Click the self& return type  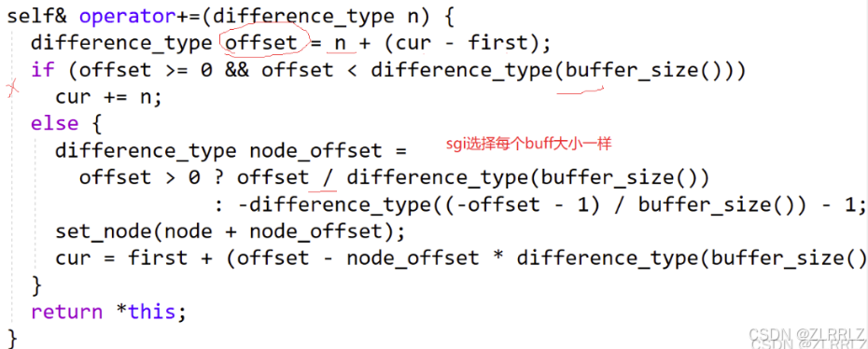click(x=36, y=17)
